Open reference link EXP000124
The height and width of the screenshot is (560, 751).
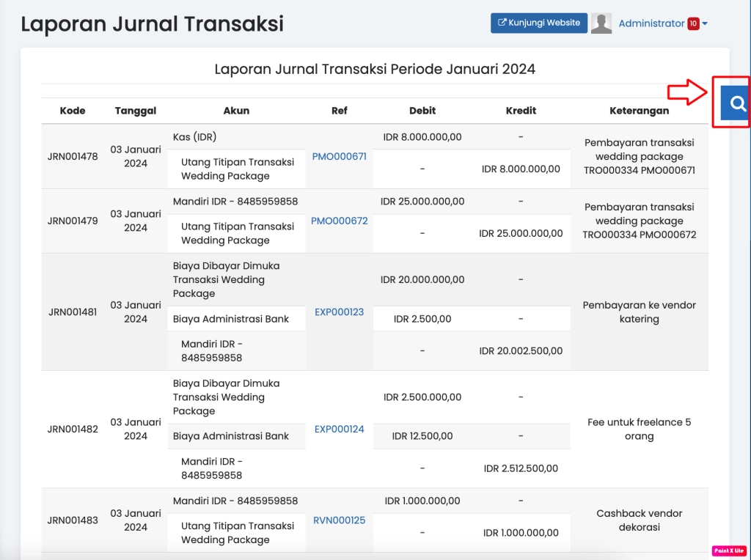pyautogui.click(x=339, y=429)
